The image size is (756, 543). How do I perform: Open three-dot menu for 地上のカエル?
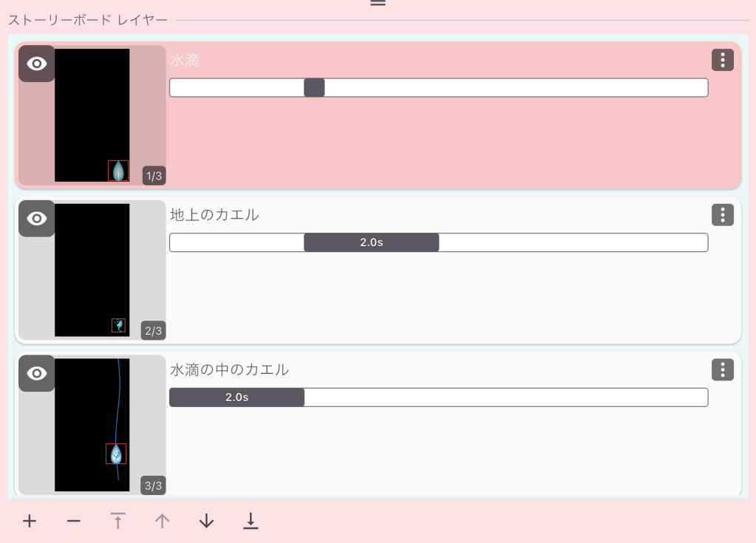722,215
